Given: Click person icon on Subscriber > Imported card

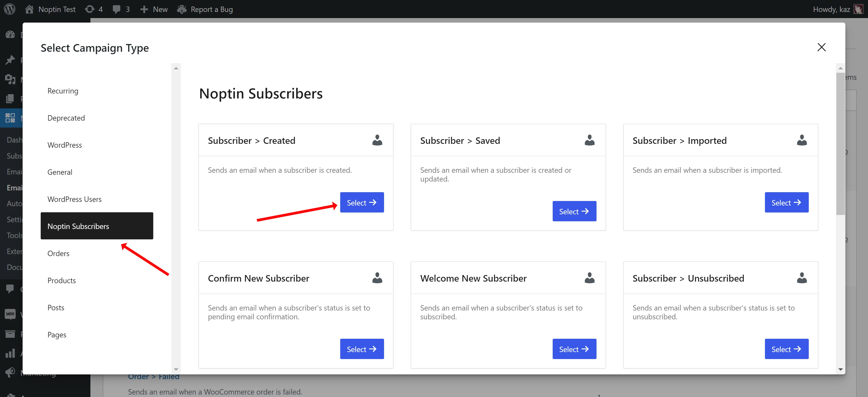Looking at the screenshot, I should pos(802,140).
